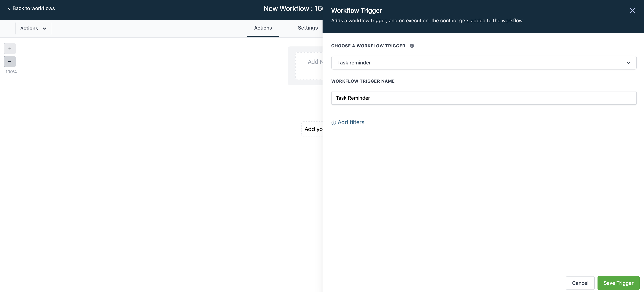Zoom in the canvas with the plus button
The height and width of the screenshot is (292, 644).
click(x=10, y=49)
